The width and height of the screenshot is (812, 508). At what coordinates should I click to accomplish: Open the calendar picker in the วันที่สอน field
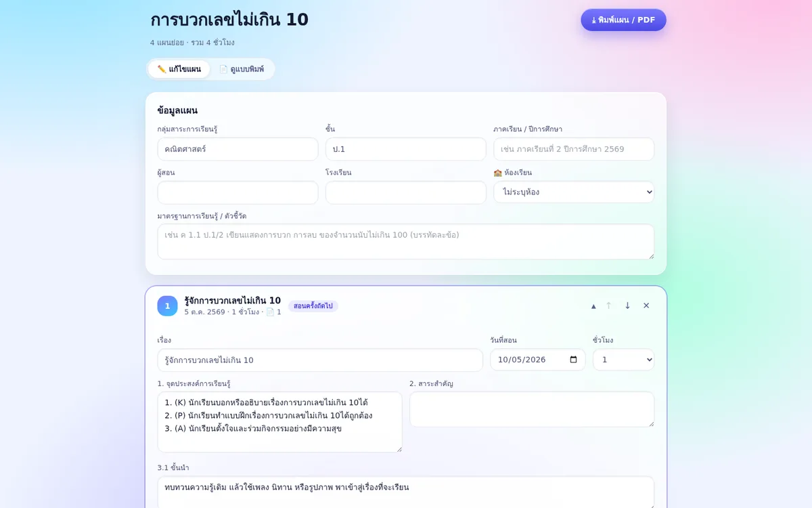click(x=573, y=360)
